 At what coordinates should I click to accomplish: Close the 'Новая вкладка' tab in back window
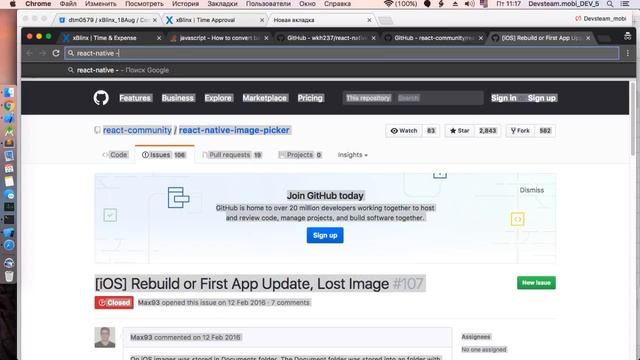(369, 20)
